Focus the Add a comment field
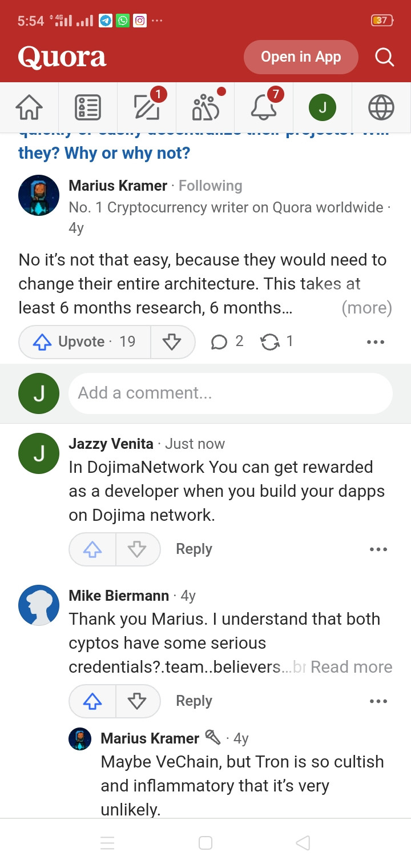The height and width of the screenshot is (868, 411). coord(231,393)
